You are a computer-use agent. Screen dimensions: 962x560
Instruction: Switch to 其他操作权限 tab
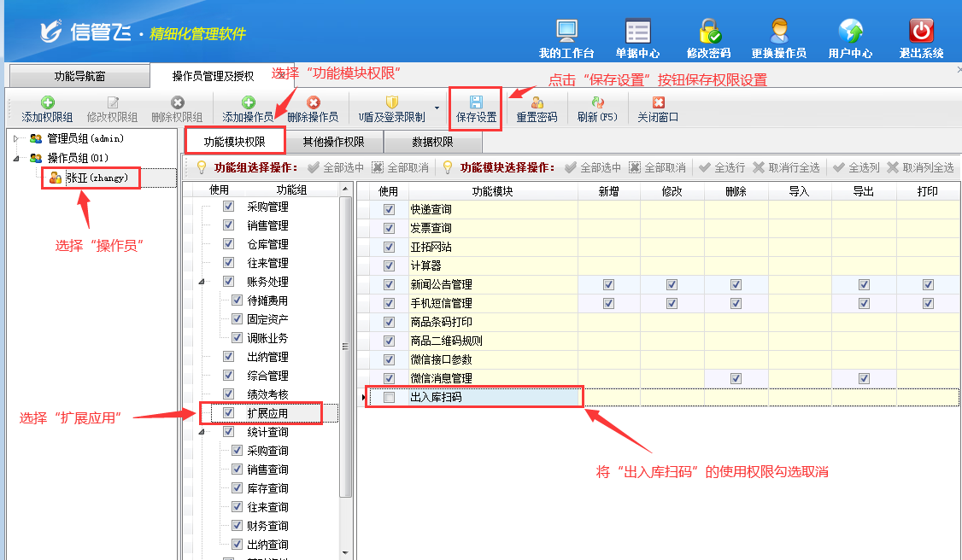point(333,142)
